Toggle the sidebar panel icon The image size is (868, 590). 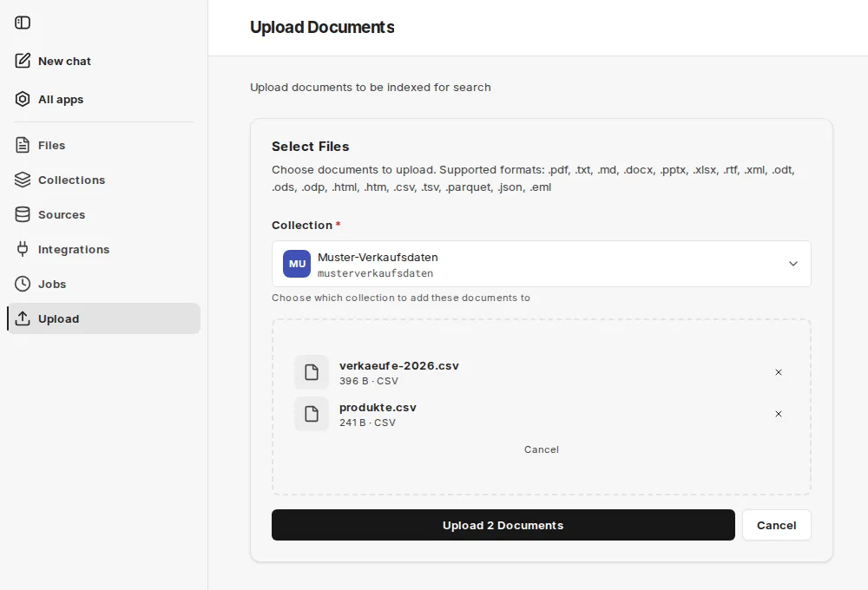[23, 23]
